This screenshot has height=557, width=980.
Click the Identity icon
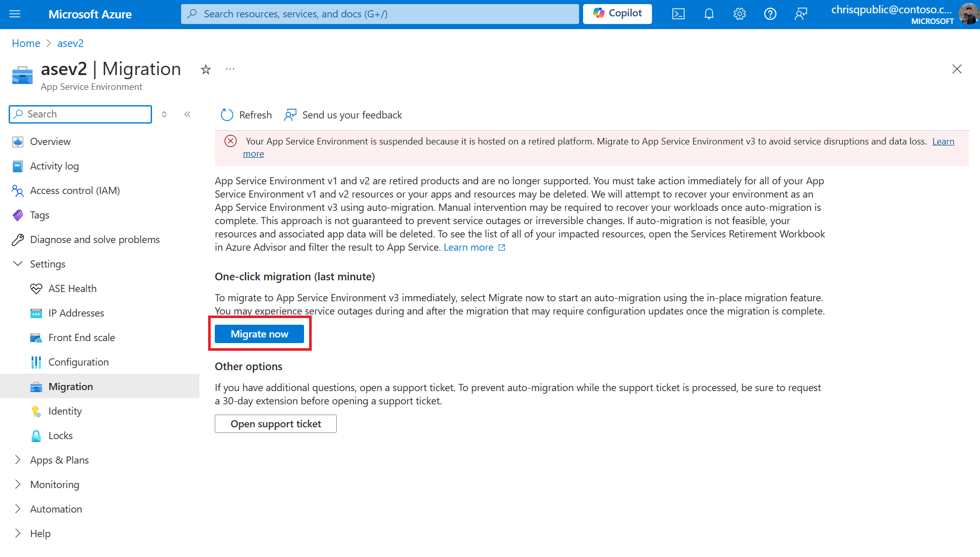[35, 411]
